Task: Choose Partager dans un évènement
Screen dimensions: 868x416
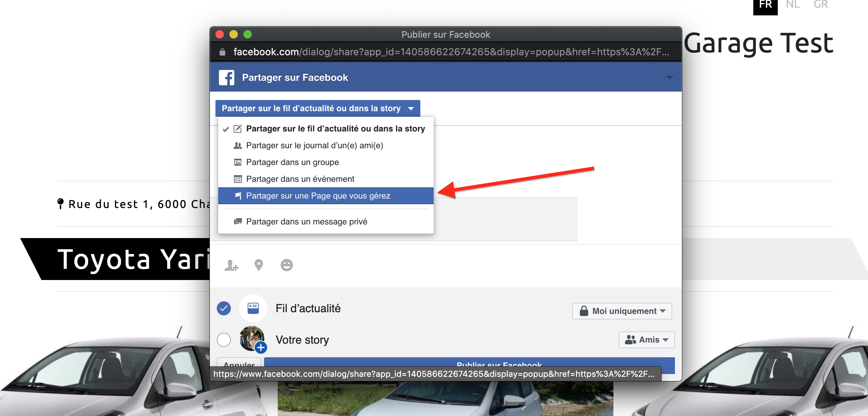Action: 326,179
